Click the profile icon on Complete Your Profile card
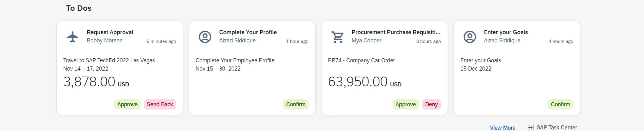 click(205, 37)
